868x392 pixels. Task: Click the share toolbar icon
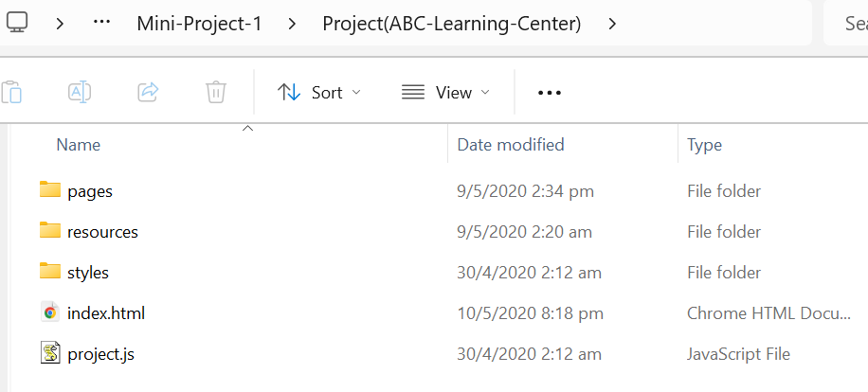148,92
